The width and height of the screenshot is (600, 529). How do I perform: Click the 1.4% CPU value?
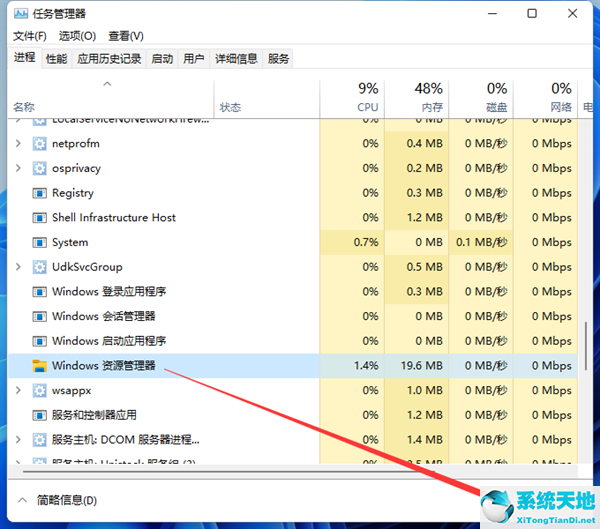point(366,366)
